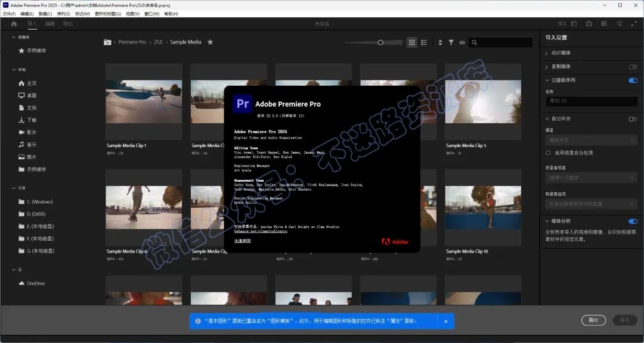
Task: Click the search field in media browser
Action: 500,42
